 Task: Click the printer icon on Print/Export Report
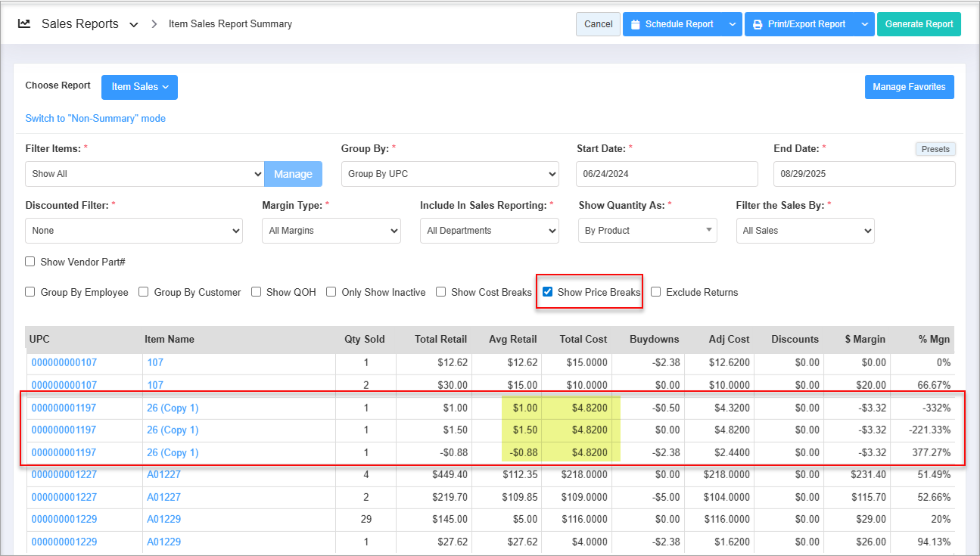pos(757,24)
